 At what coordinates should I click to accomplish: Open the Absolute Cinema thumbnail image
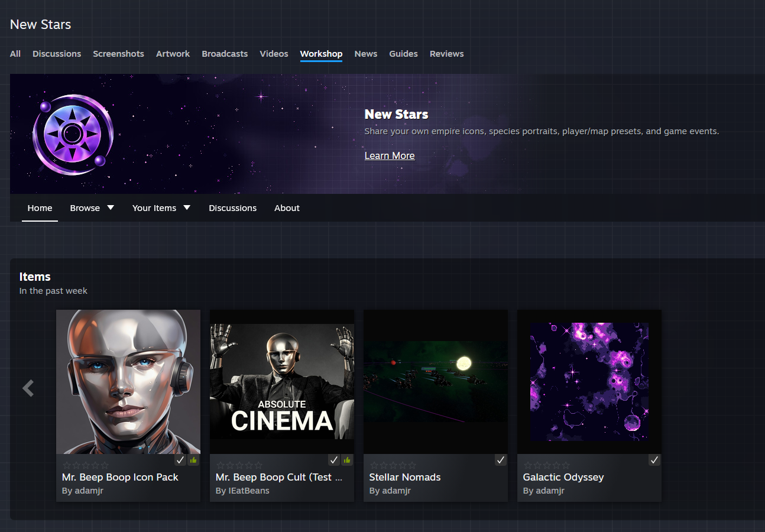point(282,382)
